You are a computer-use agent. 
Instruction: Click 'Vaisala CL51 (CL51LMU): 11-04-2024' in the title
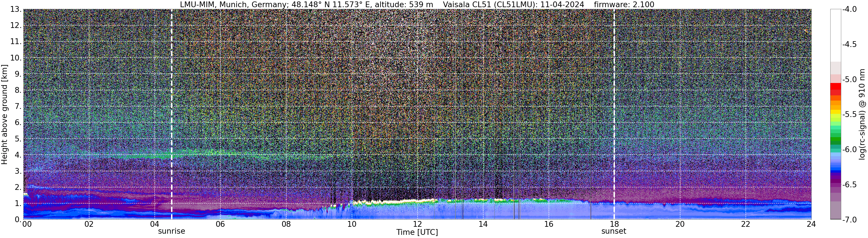[x=513, y=4]
